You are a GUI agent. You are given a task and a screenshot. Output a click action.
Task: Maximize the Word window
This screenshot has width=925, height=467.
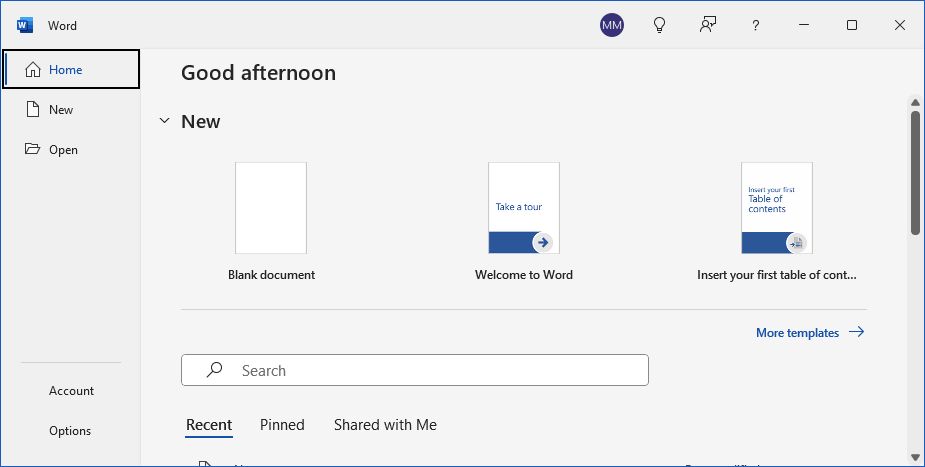(852, 25)
